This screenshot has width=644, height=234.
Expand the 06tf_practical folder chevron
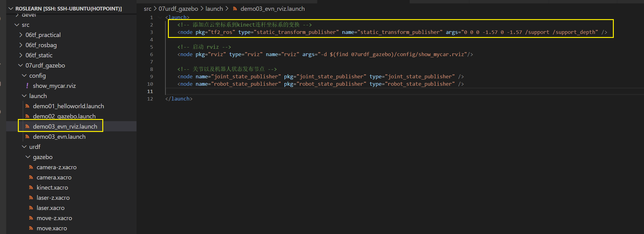[21, 35]
